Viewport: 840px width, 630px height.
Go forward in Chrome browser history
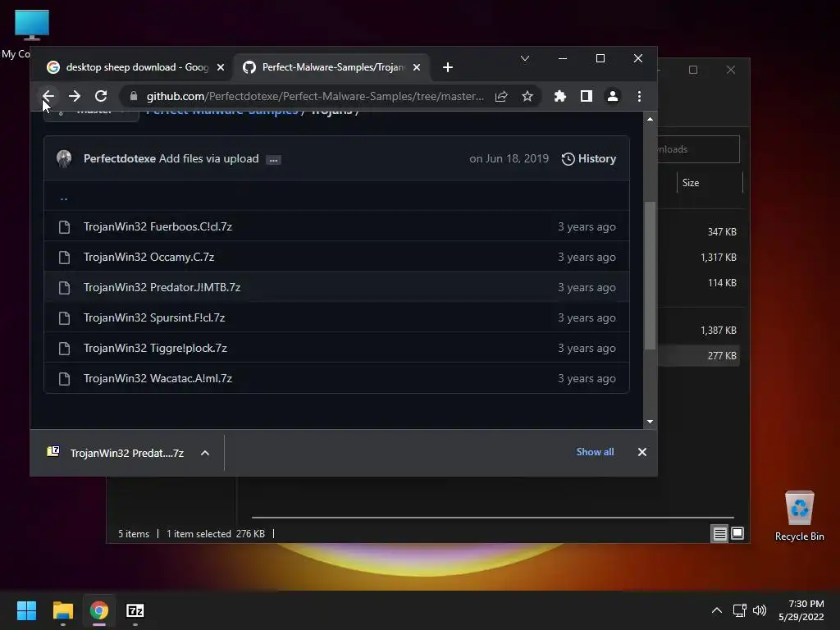pos(75,97)
